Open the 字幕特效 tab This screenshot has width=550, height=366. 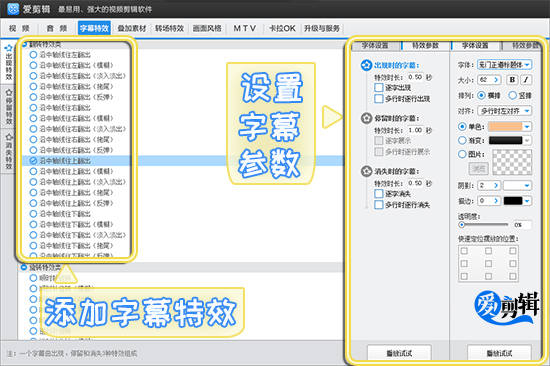click(x=94, y=28)
